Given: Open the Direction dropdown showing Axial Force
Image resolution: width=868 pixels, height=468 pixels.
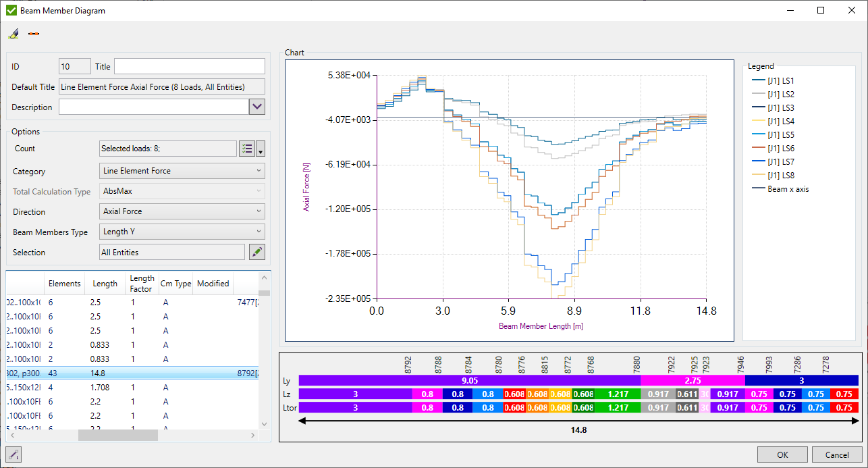Looking at the screenshot, I should coord(182,211).
